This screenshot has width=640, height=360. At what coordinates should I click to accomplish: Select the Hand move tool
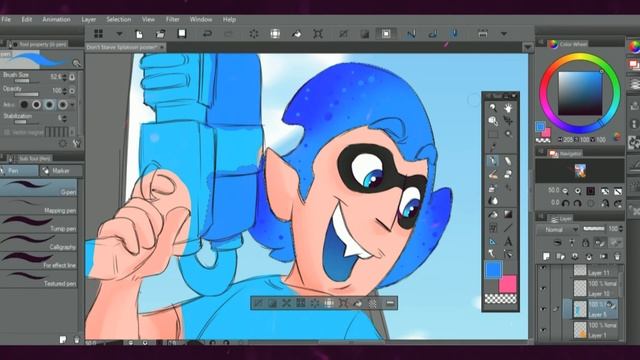coord(508,108)
